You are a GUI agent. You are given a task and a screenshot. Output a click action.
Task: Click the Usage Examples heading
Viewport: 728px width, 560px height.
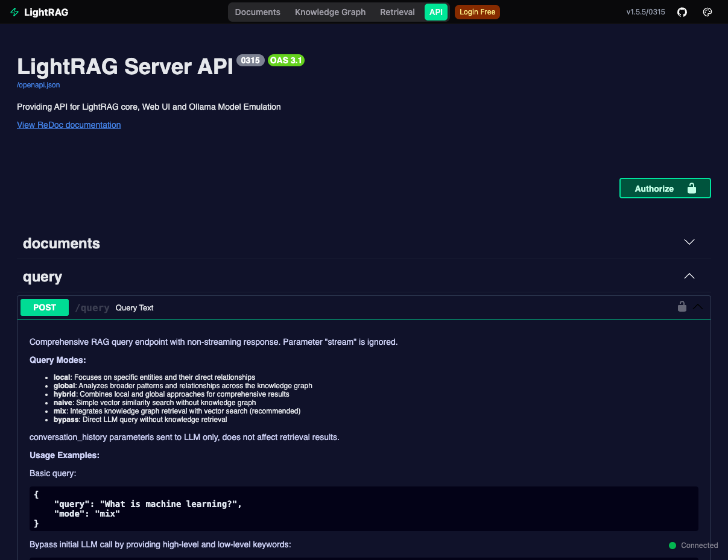[65, 455]
